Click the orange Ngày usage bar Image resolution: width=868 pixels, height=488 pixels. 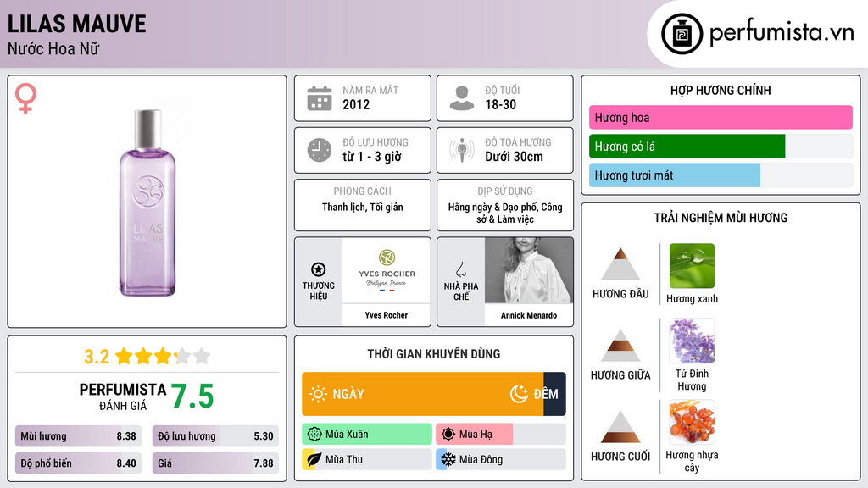click(423, 394)
